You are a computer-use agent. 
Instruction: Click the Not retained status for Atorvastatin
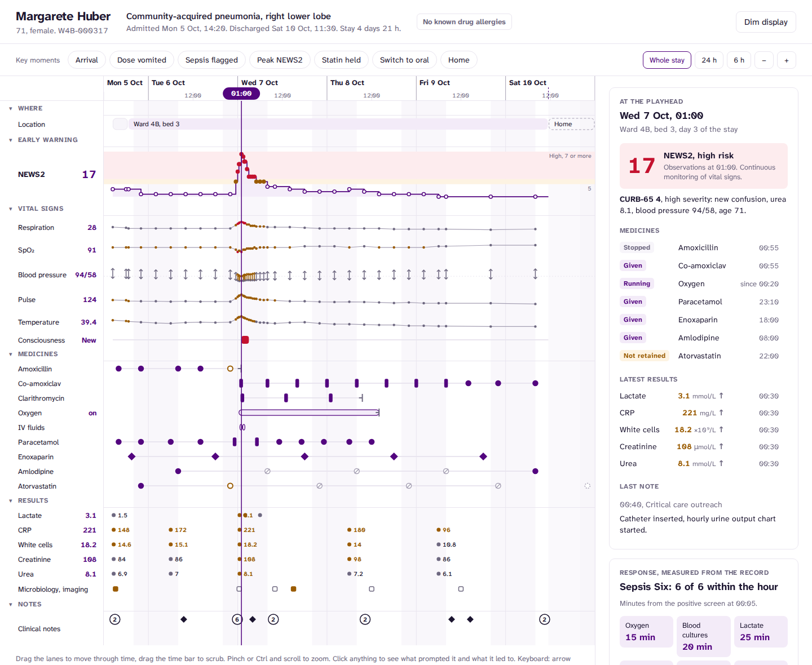click(x=645, y=356)
